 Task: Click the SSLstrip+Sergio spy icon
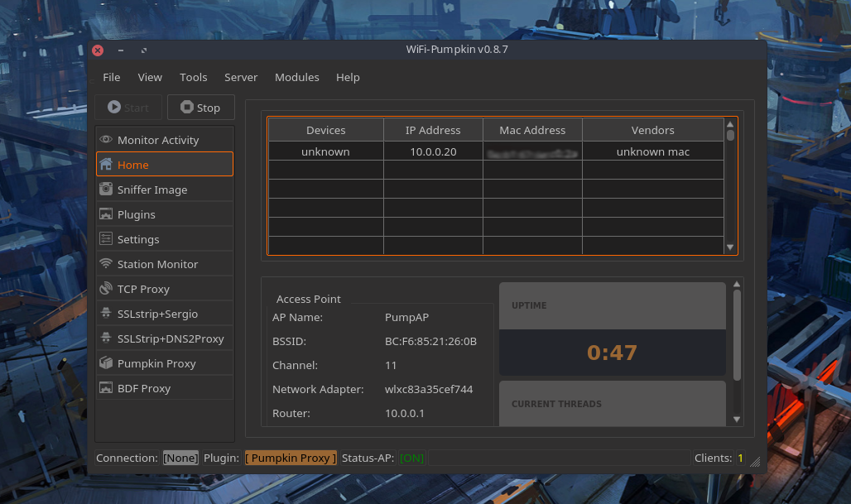pyautogui.click(x=106, y=313)
